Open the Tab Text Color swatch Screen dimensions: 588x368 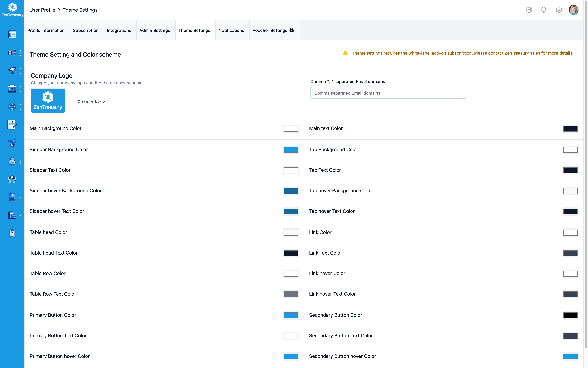(570, 170)
